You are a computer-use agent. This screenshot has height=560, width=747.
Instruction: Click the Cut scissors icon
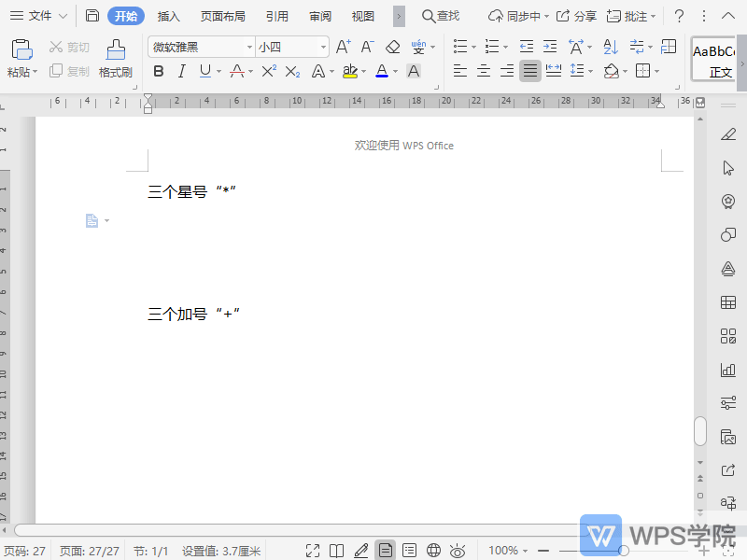tap(56, 47)
